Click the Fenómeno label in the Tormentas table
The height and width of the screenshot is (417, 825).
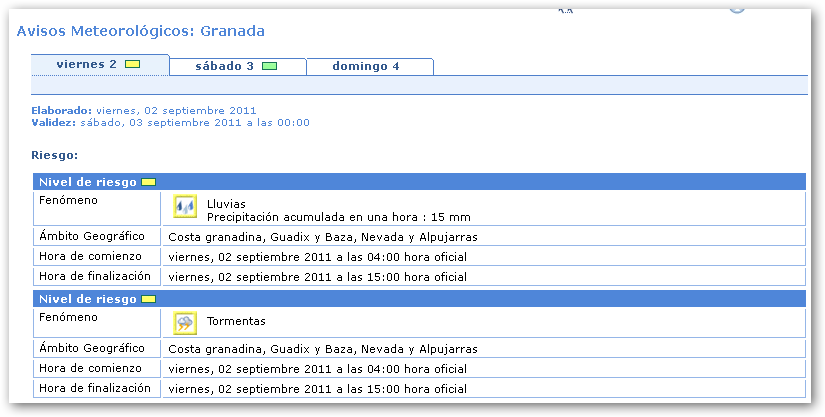68,317
